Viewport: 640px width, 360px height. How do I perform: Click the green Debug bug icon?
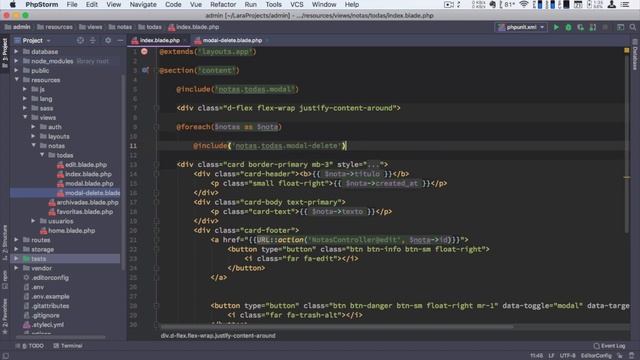(x=568, y=27)
